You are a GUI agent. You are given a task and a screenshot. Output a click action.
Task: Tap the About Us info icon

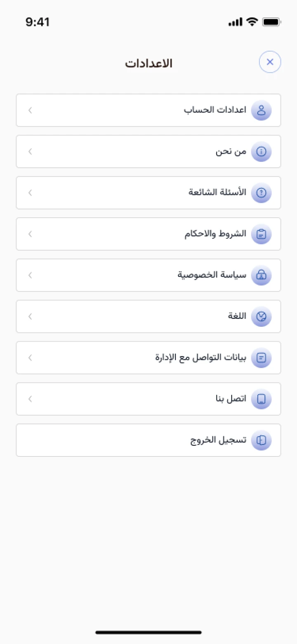tap(261, 152)
